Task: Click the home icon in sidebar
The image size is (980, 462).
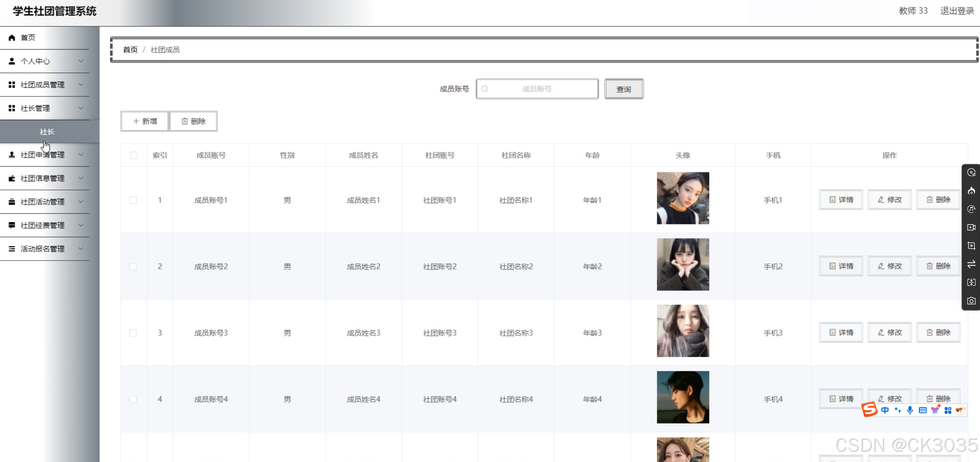Action: [12, 38]
